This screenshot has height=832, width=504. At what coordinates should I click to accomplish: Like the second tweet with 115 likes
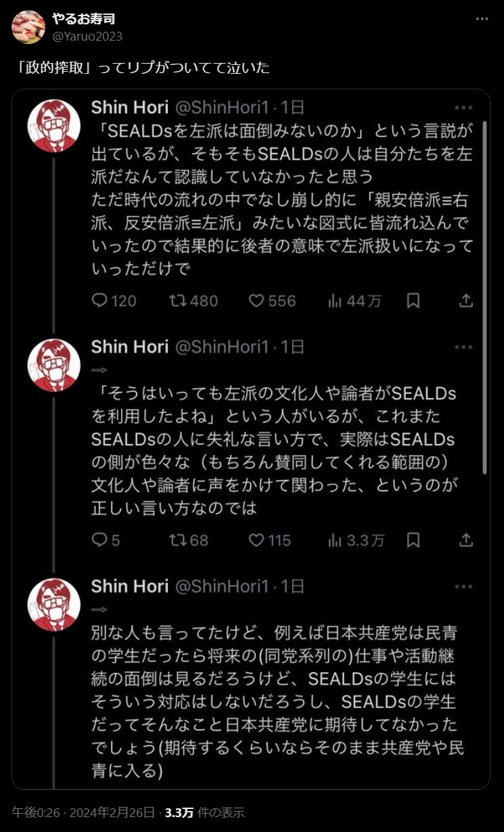tap(256, 540)
